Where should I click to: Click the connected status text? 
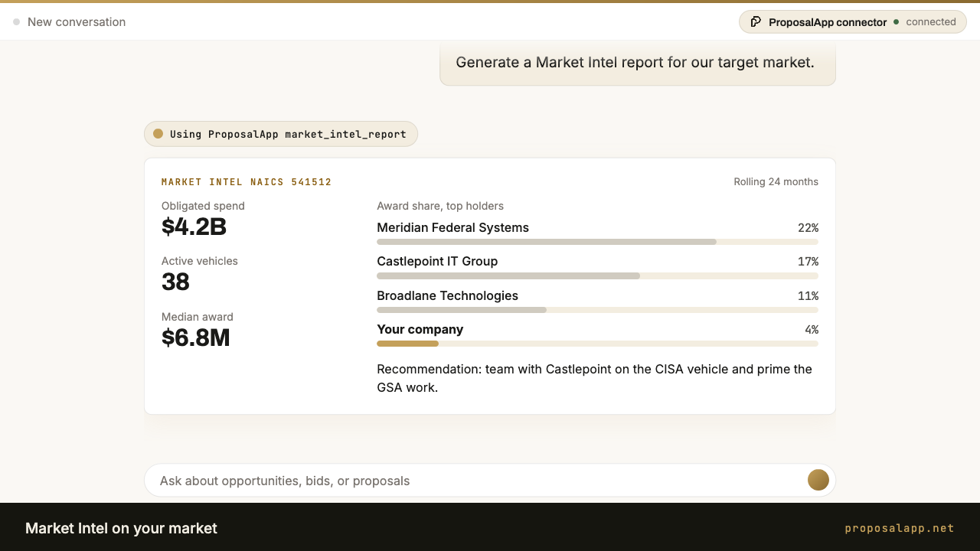(x=931, y=22)
